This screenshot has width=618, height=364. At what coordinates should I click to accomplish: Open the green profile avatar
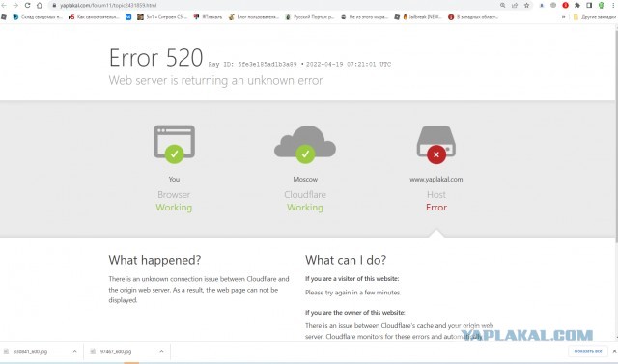click(x=601, y=5)
